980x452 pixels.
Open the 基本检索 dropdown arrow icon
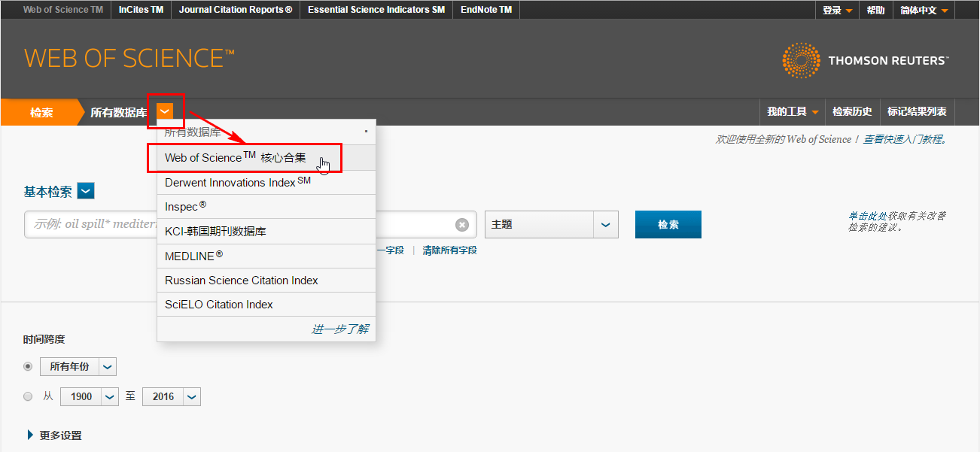85,190
